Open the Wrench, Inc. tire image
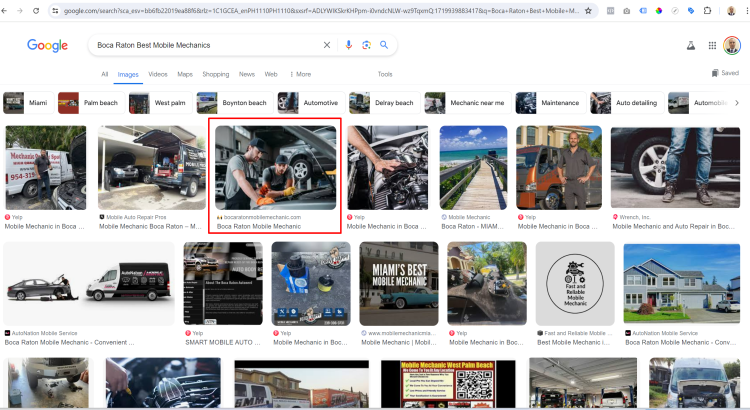 pos(675,167)
